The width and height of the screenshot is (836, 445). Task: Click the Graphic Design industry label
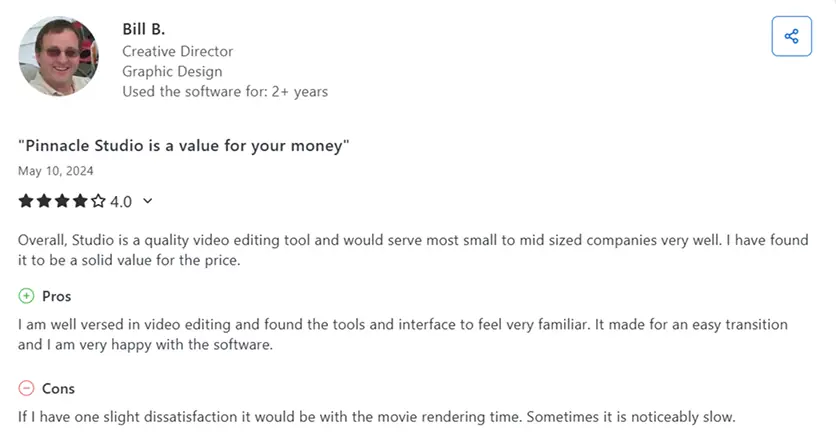(172, 71)
